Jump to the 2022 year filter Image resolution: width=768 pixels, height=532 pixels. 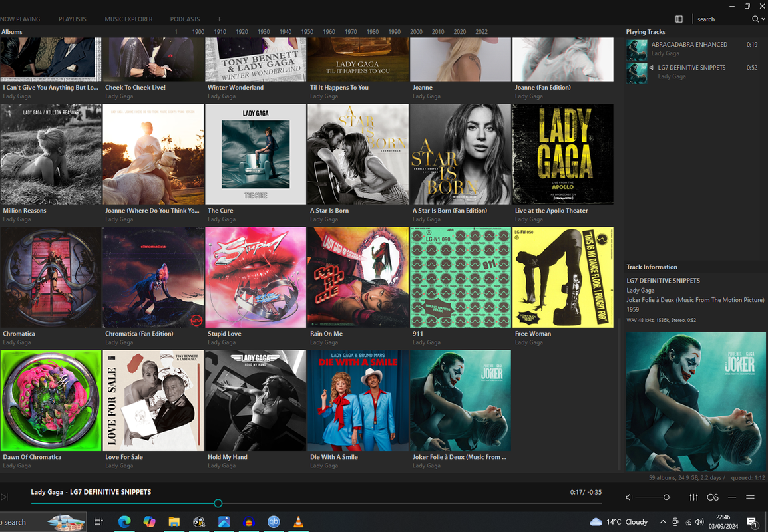coord(481,32)
